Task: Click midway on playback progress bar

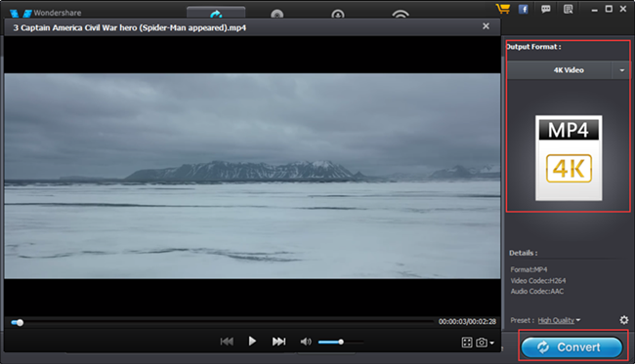Action: coord(223,322)
